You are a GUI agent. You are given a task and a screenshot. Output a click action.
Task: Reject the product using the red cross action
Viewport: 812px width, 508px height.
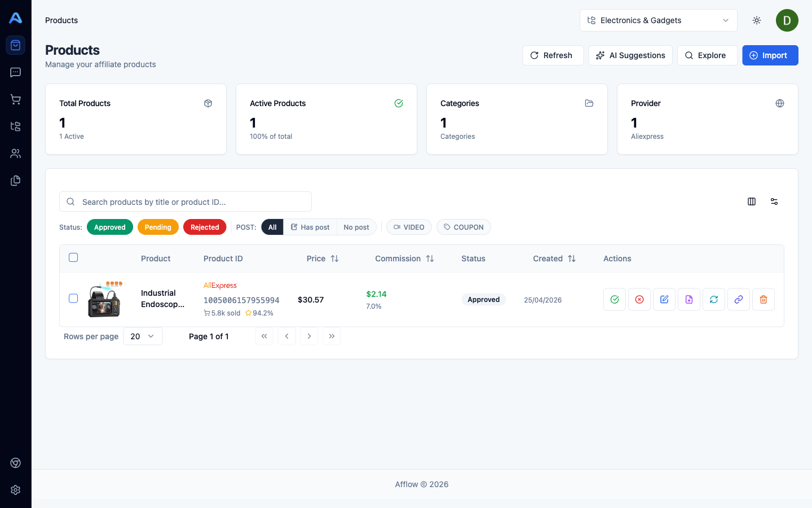pos(639,299)
